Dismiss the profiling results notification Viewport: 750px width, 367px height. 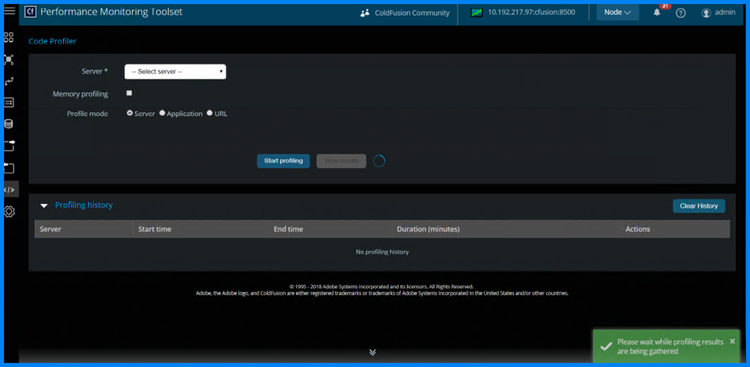click(732, 341)
